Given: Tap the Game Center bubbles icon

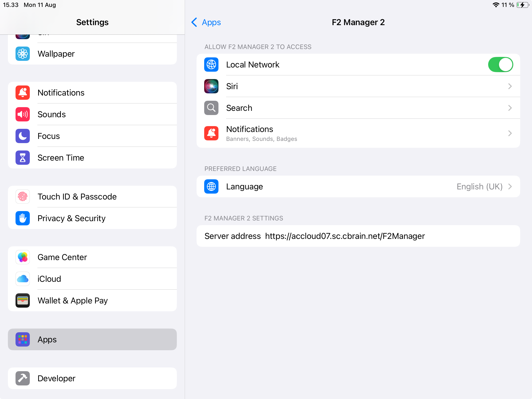Looking at the screenshot, I should 23,257.
